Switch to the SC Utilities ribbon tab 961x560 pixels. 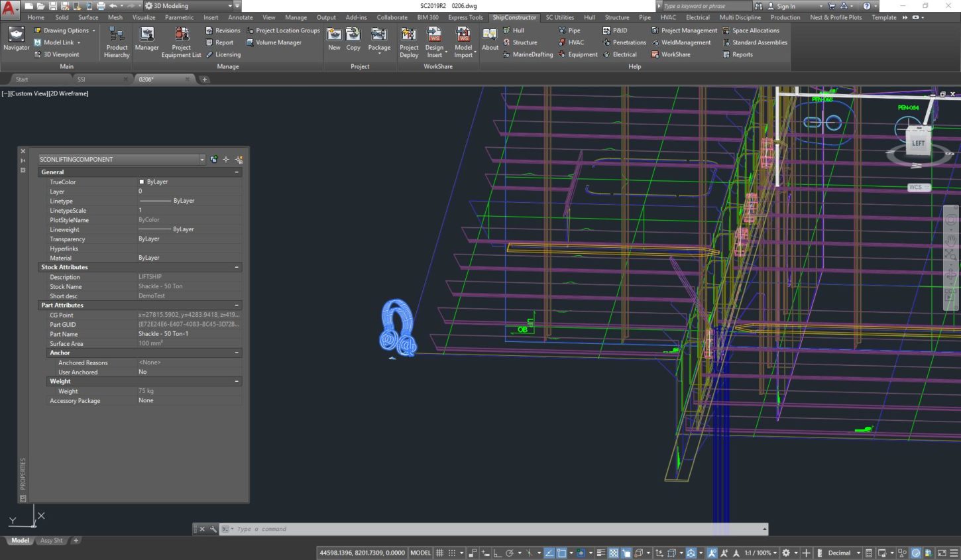coord(559,17)
